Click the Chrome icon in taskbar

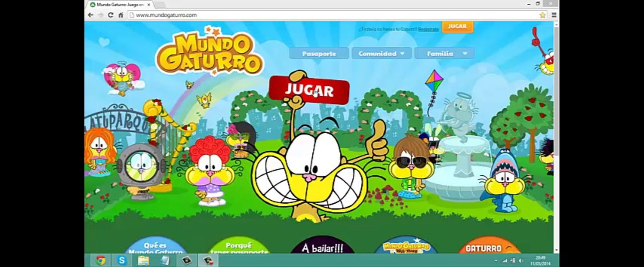tap(100, 260)
